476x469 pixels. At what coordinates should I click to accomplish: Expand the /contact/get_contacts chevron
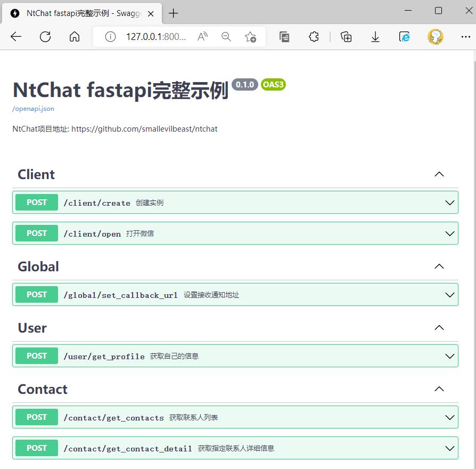[449, 417]
